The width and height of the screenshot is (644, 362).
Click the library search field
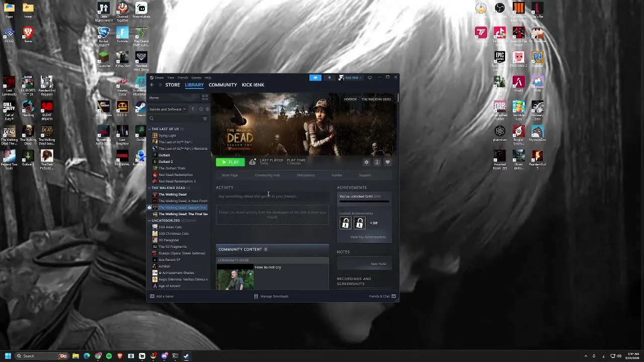pyautogui.click(x=174, y=119)
